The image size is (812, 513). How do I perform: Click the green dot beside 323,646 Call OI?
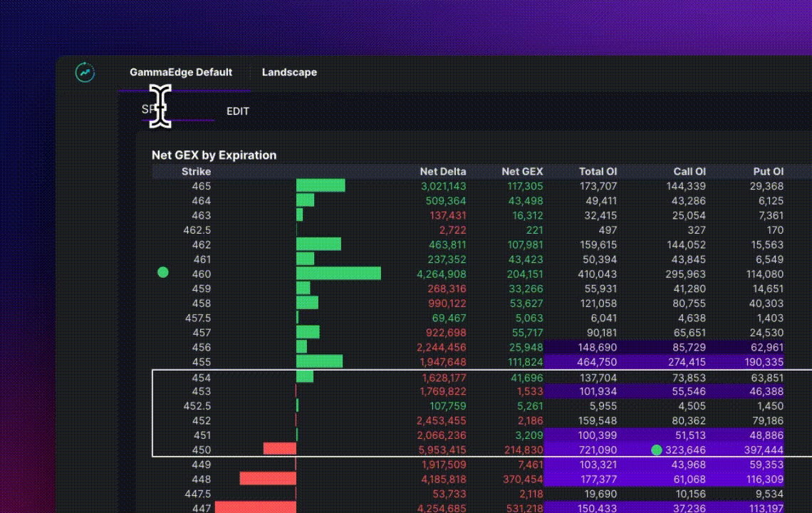pos(657,450)
